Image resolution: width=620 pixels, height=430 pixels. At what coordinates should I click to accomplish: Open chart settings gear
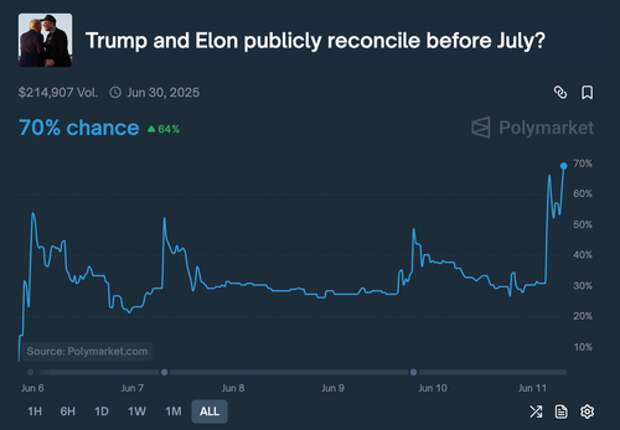point(587,411)
